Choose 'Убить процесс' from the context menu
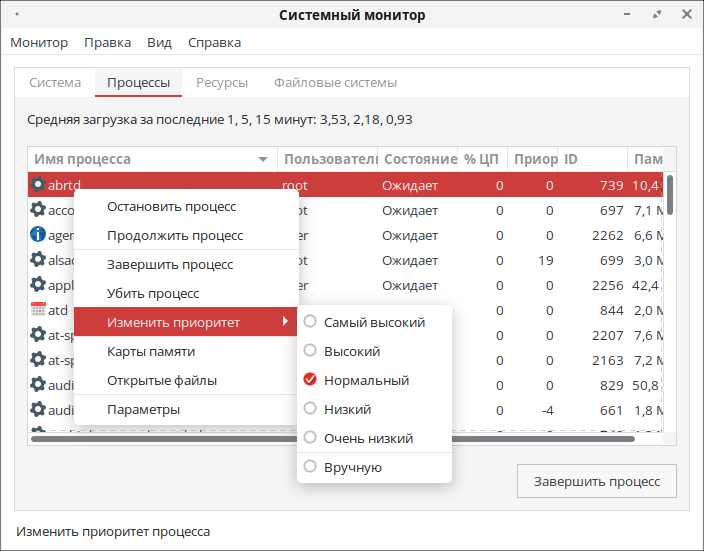Viewport: 704px width, 551px height. (153, 293)
